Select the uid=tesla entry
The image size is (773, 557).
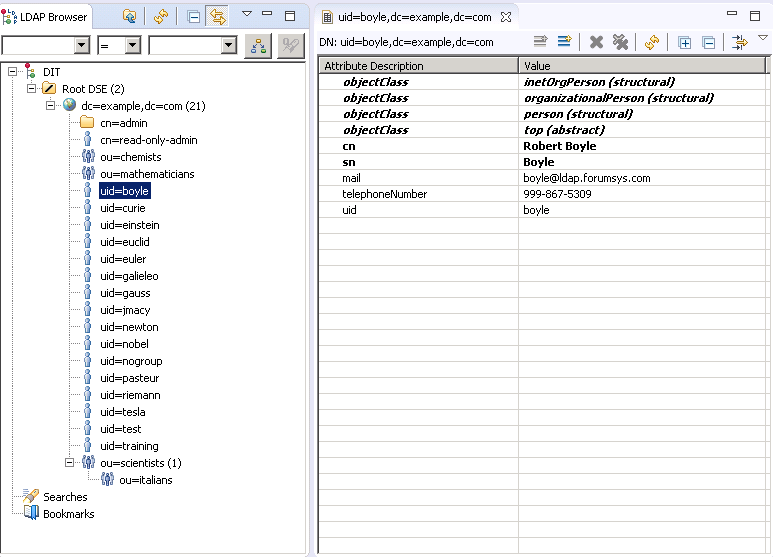tap(123, 412)
